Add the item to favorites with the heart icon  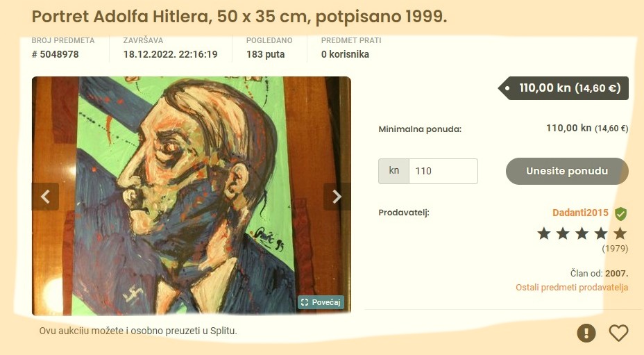click(x=618, y=332)
